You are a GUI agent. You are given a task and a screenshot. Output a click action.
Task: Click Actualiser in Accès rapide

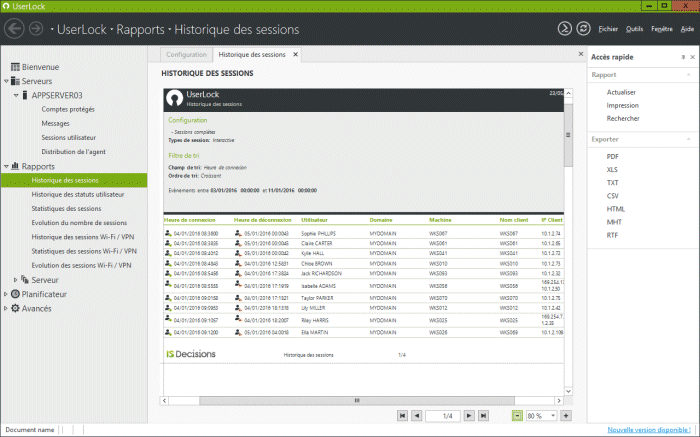[621, 92]
